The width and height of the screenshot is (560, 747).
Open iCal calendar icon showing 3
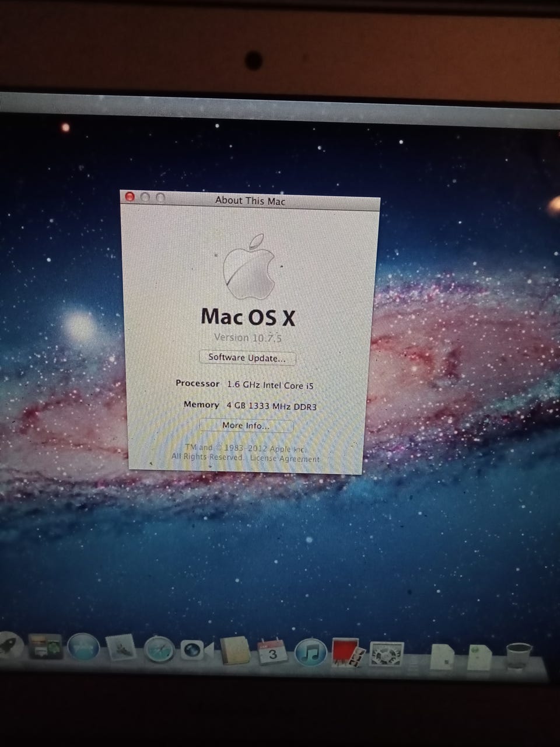272,652
